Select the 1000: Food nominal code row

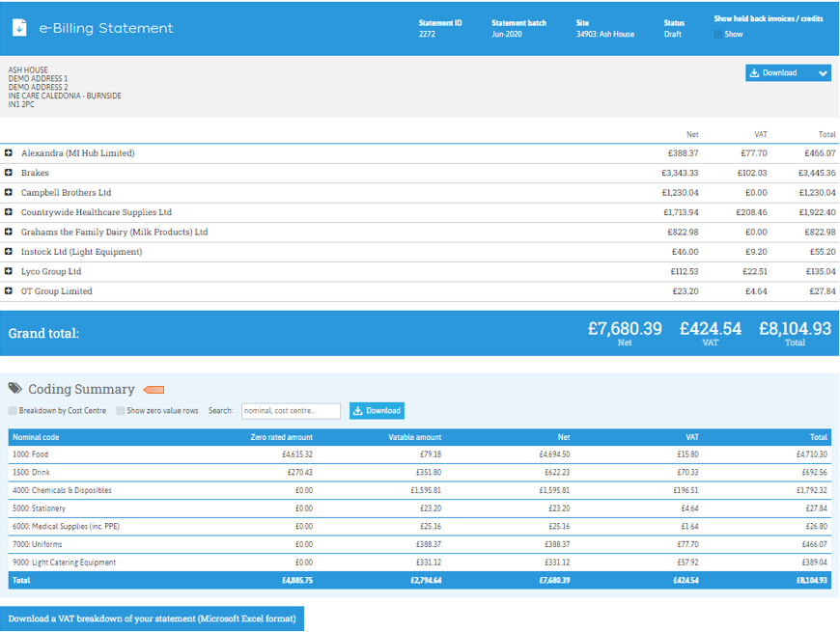pos(419,454)
